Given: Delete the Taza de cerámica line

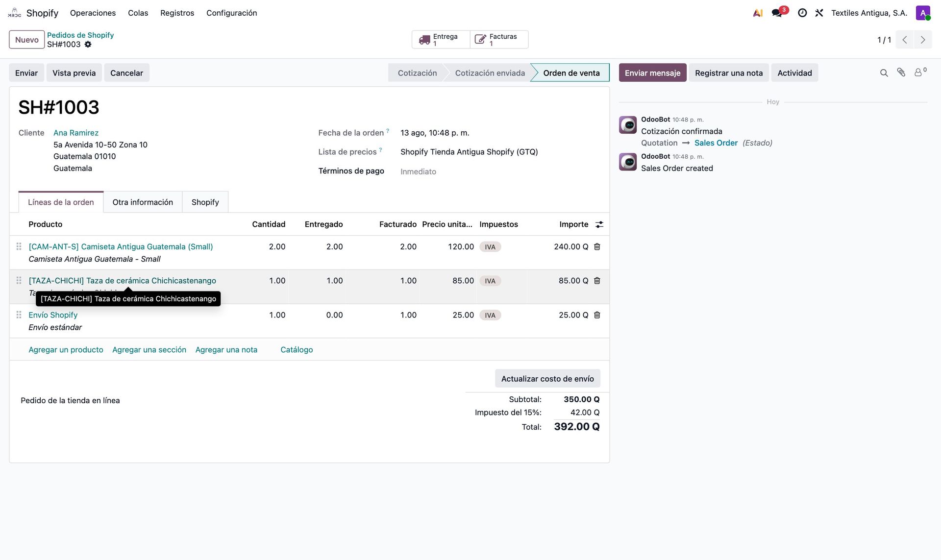Looking at the screenshot, I should click(x=597, y=281).
